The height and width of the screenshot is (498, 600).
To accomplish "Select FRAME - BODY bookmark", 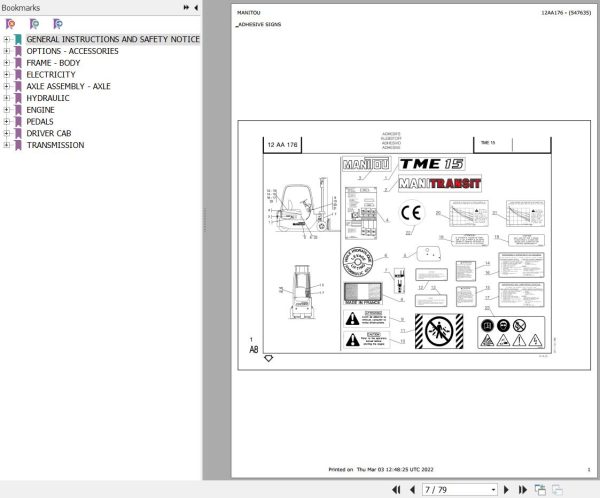I will (x=53, y=63).
